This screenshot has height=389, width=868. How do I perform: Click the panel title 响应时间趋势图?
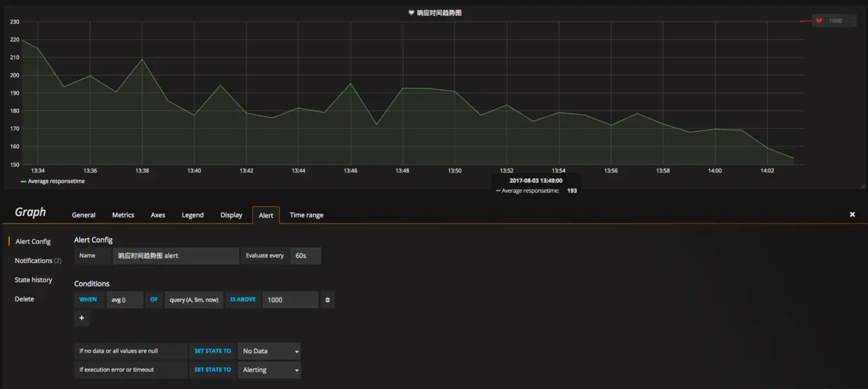coord(439,13)
